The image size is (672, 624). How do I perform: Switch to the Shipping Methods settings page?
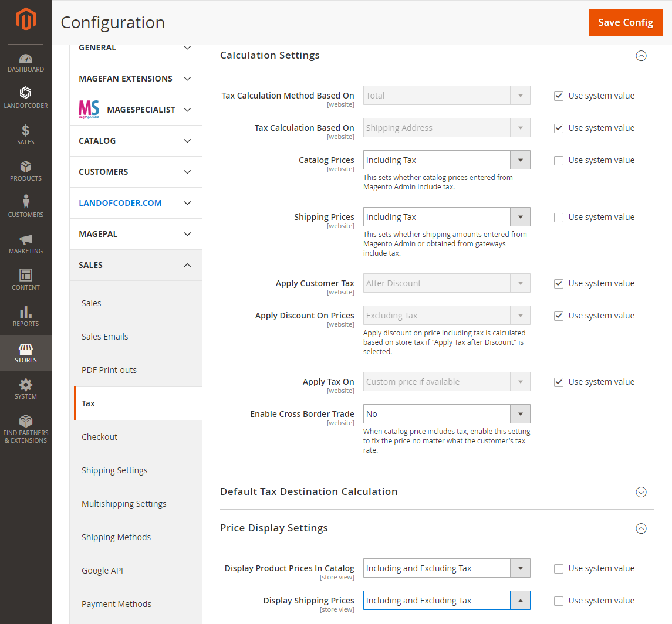tap(116, 537)
